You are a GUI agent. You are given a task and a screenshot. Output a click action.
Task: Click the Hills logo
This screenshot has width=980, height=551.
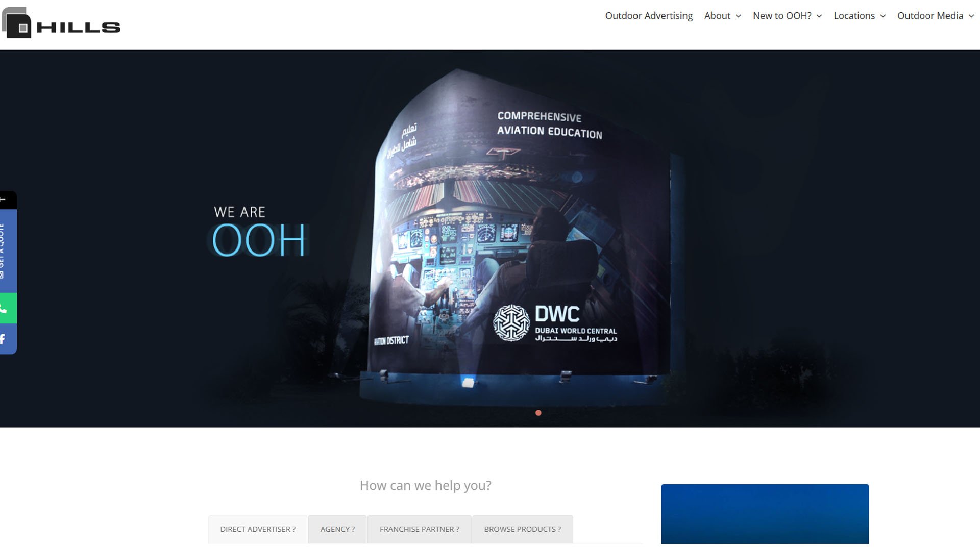click(x=61, y=23)
